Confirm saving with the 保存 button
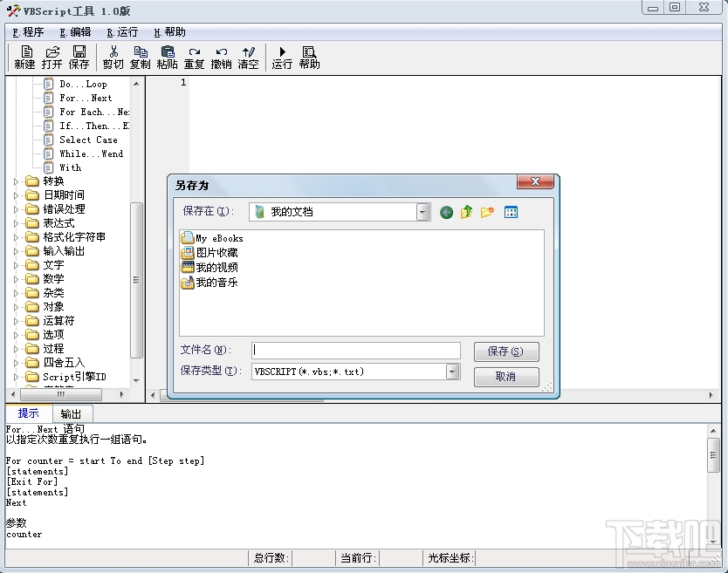The height and width of the screenshot is (573, 728). 506,351
